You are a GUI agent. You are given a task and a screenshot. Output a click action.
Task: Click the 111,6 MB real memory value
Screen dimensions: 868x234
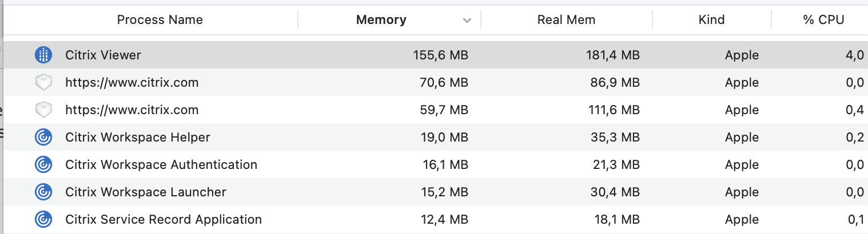tap(611, 110)
